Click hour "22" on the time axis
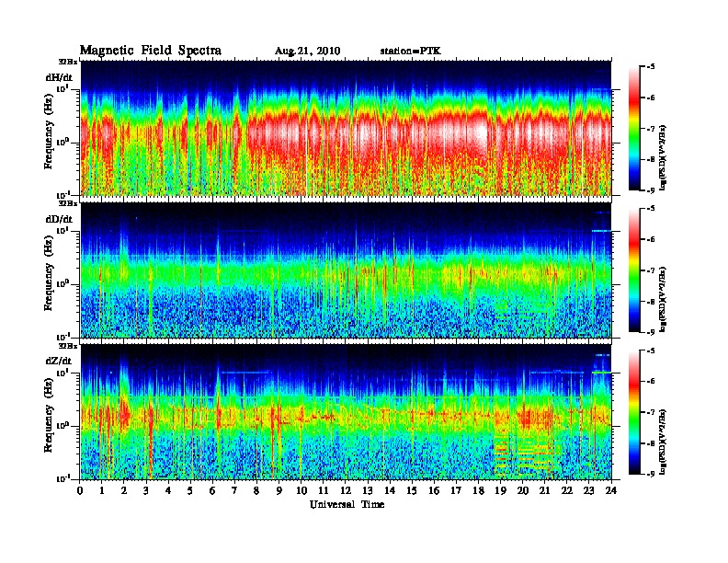This screenshot has width=728, height=563. tap(567, 490)
